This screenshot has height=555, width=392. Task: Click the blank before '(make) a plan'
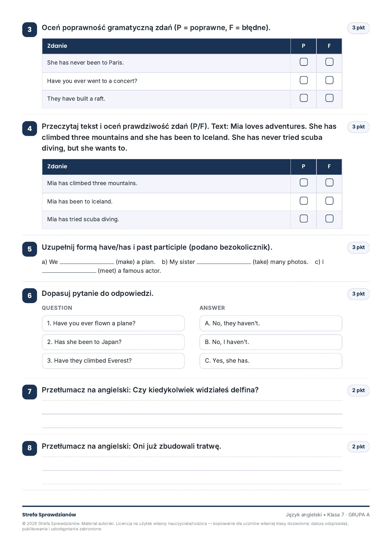(x=87, y=262)
